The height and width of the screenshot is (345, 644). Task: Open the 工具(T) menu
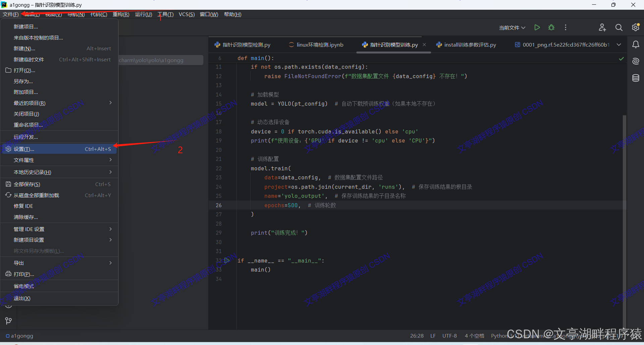(166, 14)
